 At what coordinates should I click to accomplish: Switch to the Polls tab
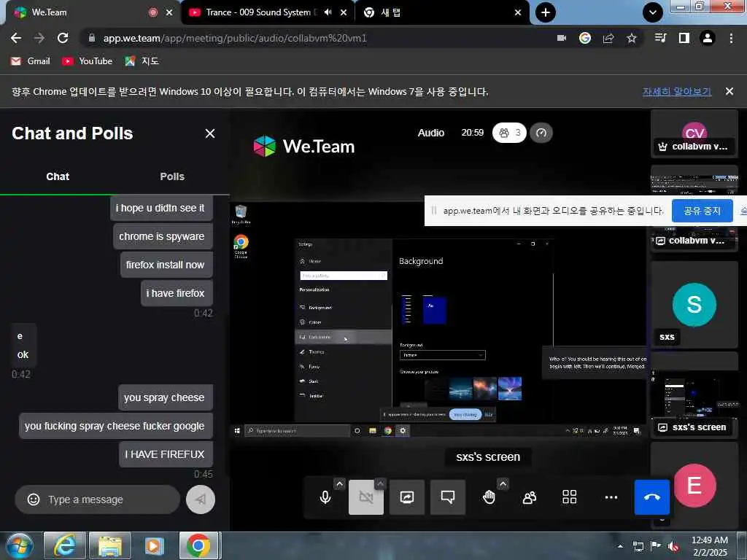[x=172, y=176]
